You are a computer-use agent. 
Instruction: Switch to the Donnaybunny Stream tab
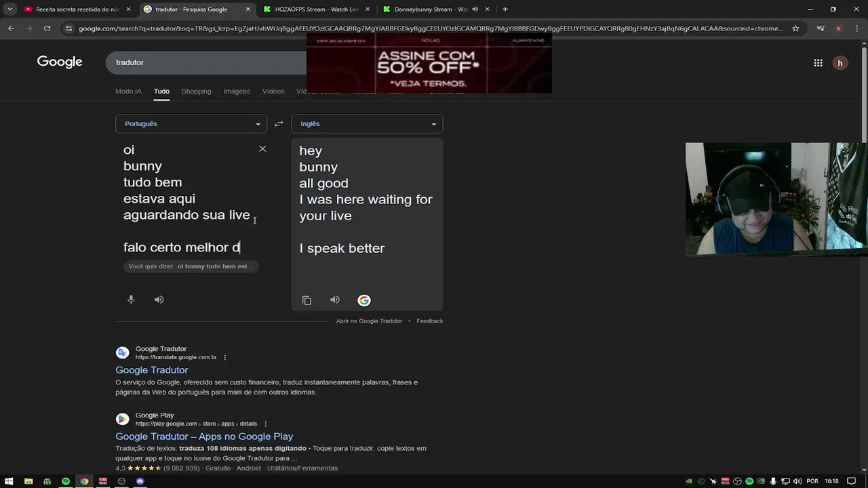pos(435,9)
